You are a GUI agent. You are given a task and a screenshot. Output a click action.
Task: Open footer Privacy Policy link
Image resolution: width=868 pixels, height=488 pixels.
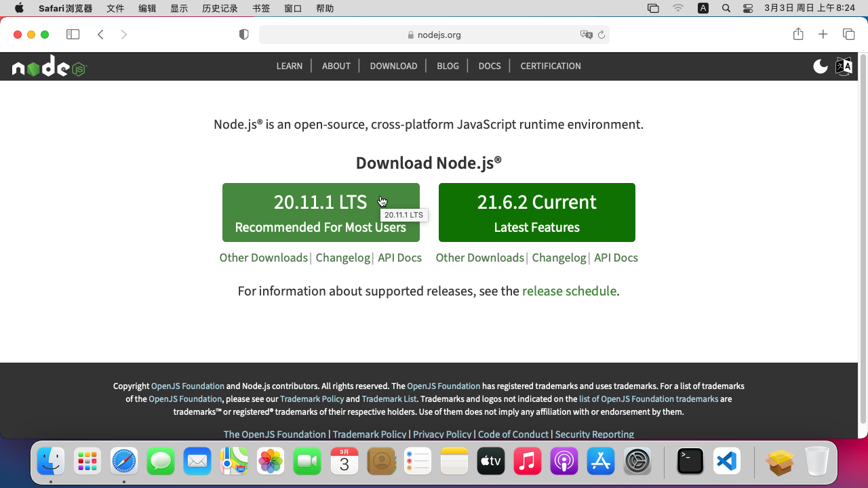coord(442,434)
